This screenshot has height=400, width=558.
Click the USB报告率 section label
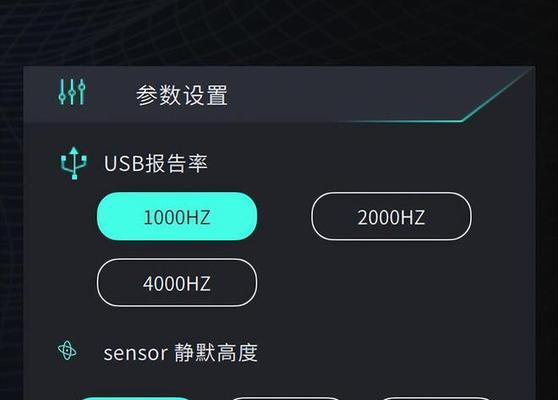point(156,163)
